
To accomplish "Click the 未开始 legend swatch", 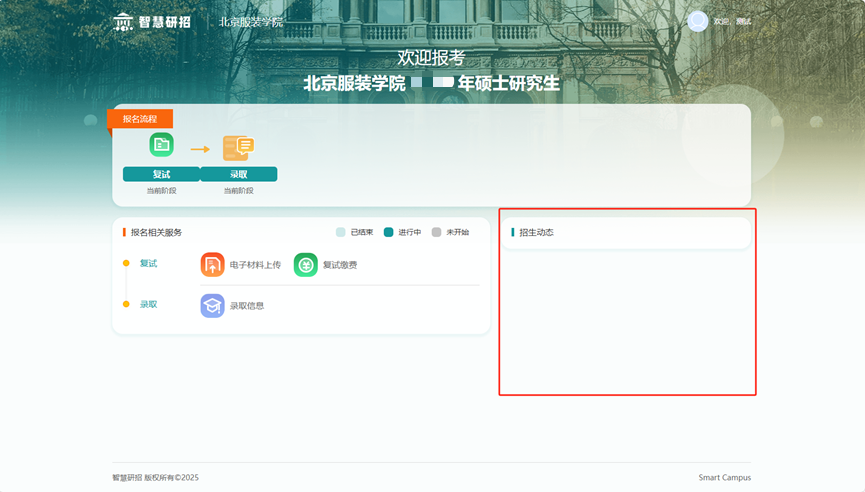I will click(437, 232).
